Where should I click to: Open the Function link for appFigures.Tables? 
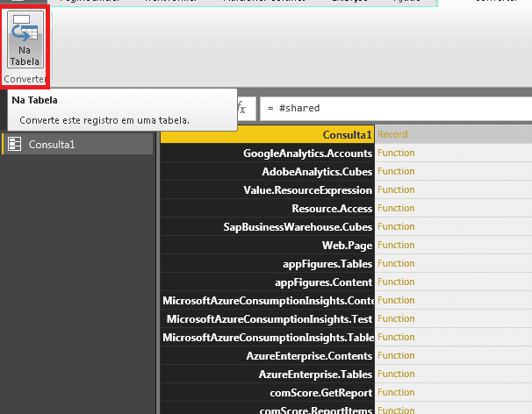coord(396,263)
